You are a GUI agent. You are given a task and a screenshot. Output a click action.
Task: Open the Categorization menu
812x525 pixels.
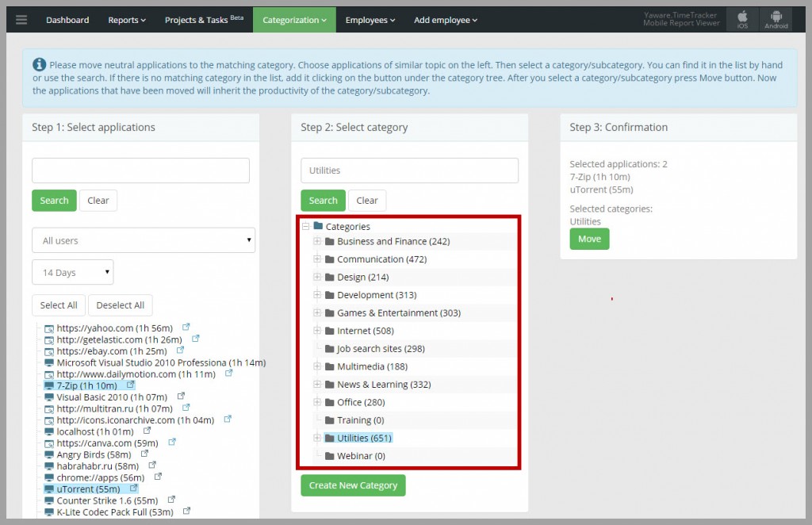pyautogui.click(x=294, y=20)
